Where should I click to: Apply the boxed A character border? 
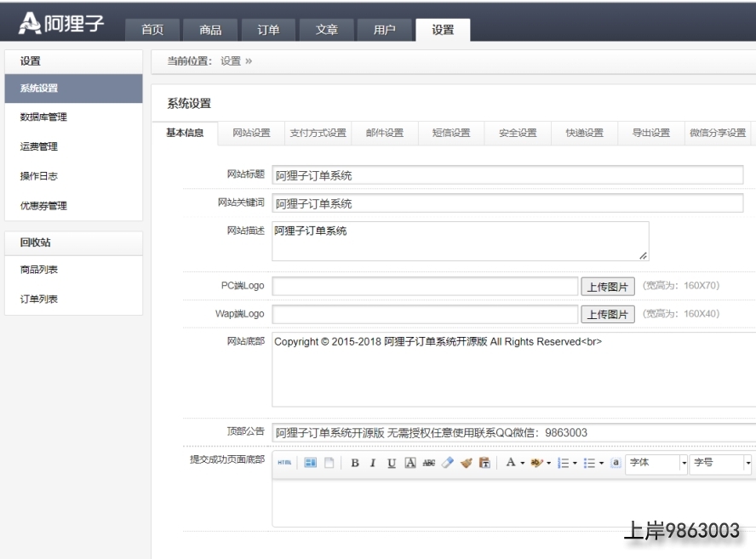pyautogui.click(x=410, y=463)
